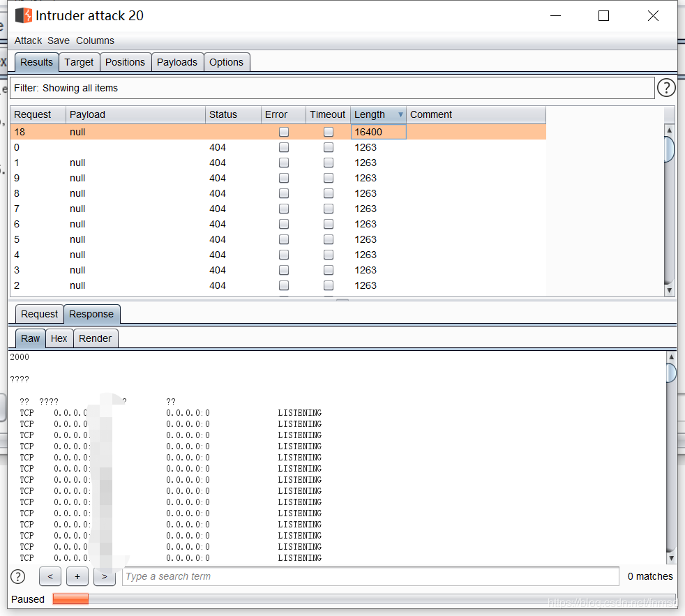
Task: Select result row for request 4
Action: (278, 255)
